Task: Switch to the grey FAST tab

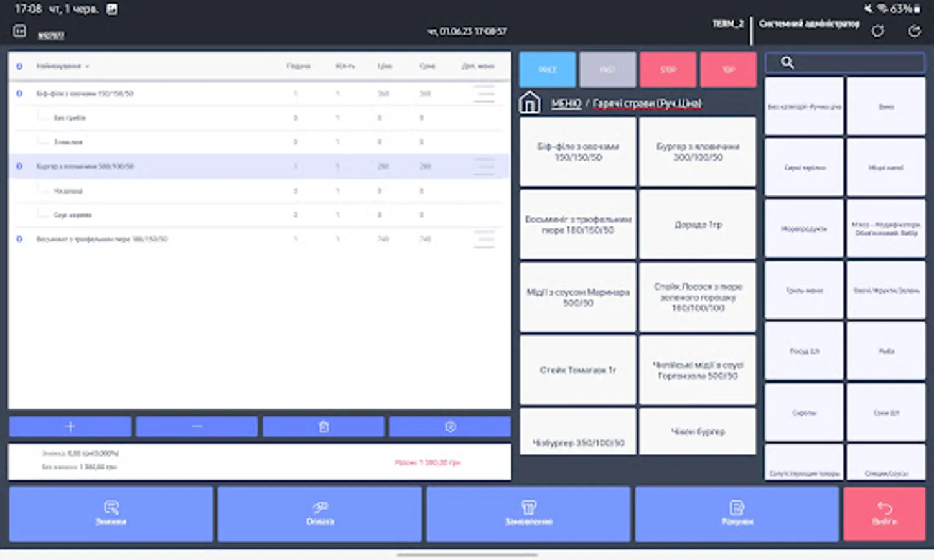Action: click(608, 70)
